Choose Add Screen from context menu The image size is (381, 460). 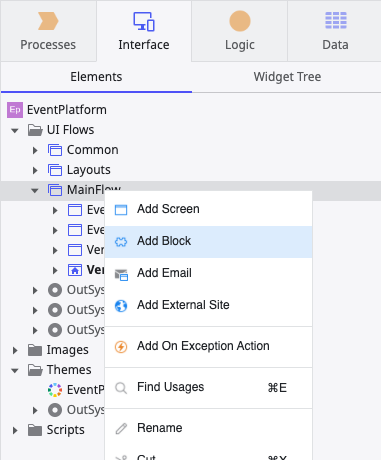(208, 209)
